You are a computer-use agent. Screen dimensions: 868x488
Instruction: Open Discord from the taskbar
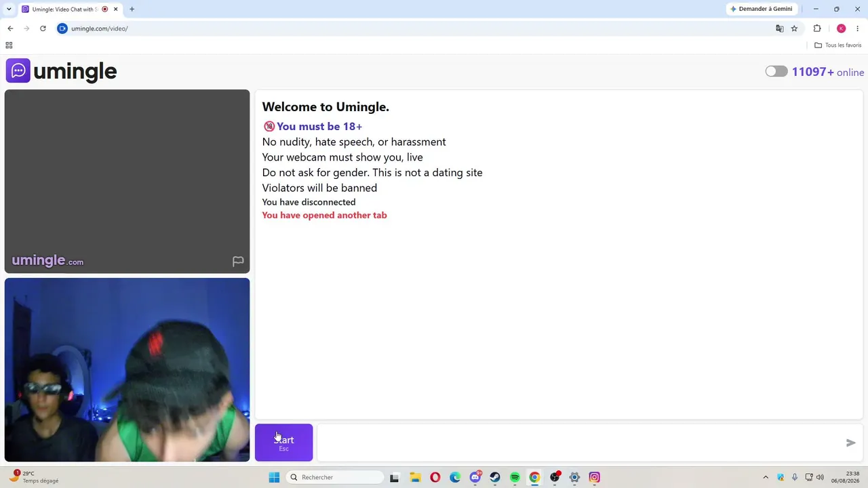coord(475,477)
